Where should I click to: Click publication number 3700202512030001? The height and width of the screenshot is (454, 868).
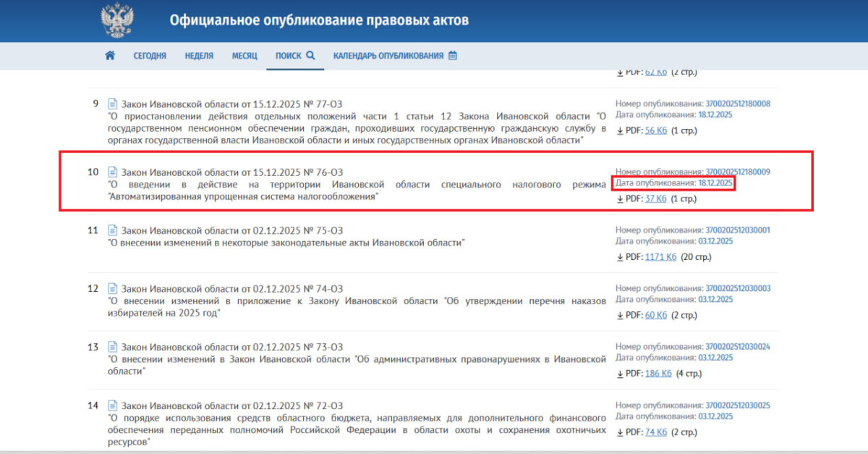(738, 230)
